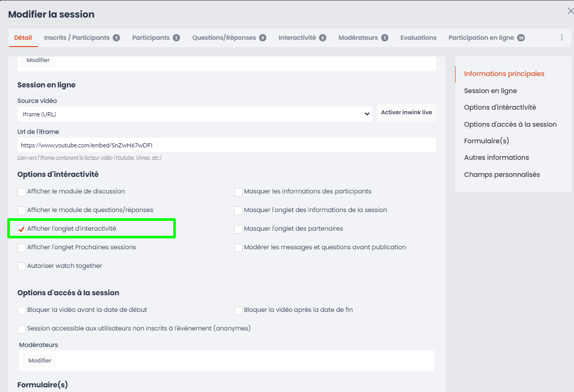Tick Bloquer la vidéo avant la date de début
574x392 pixels.
tap(22, 310)
